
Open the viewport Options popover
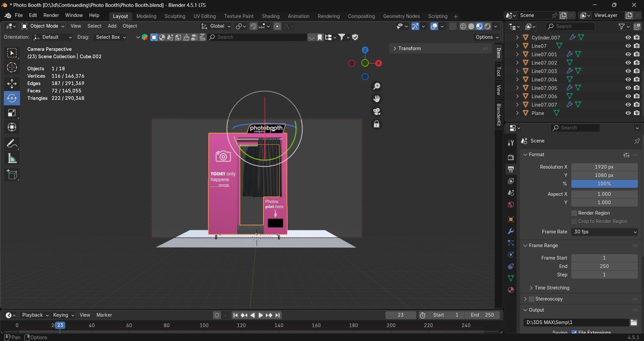487,37
